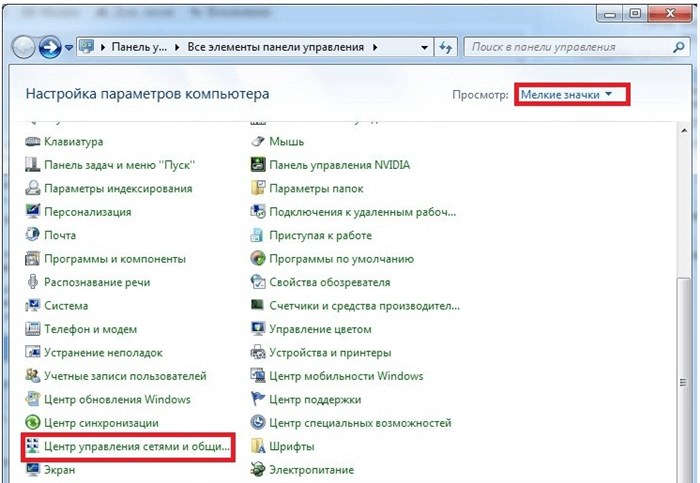This screenshot has width=700, height=483.
Task: Open the network and sharing center icon
Action: (x=33, y=446)
